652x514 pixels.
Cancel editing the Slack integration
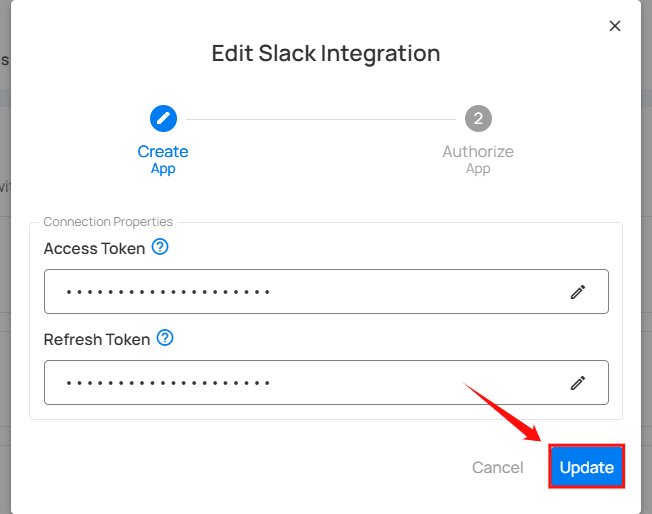pyautogui.click(x=497, y=468)
